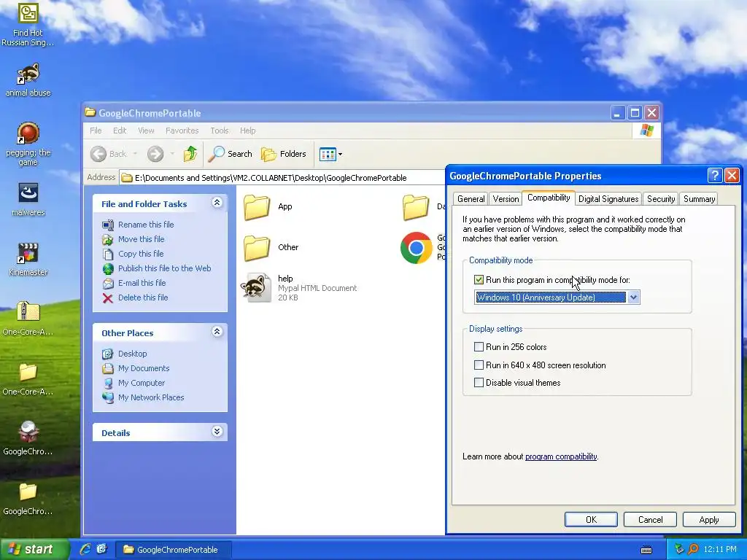Viewport: 747px width, 560px height.
Task: Select the 'pegging: the game' desktop shortcut
Action: (28, 144)
